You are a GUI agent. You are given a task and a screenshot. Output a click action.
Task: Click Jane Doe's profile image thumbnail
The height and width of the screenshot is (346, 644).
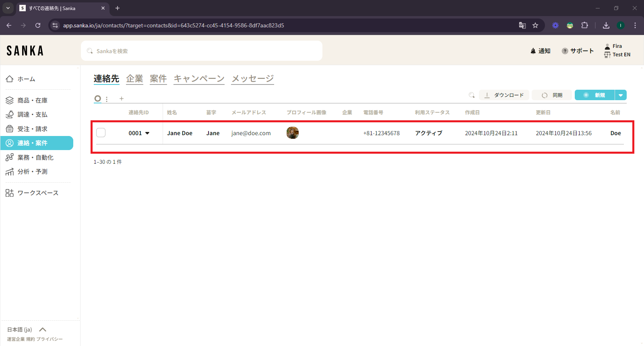(293, 133)
